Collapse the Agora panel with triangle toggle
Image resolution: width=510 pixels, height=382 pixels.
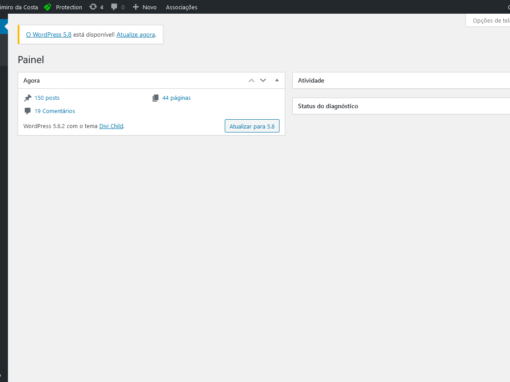(x=277, y=80)
